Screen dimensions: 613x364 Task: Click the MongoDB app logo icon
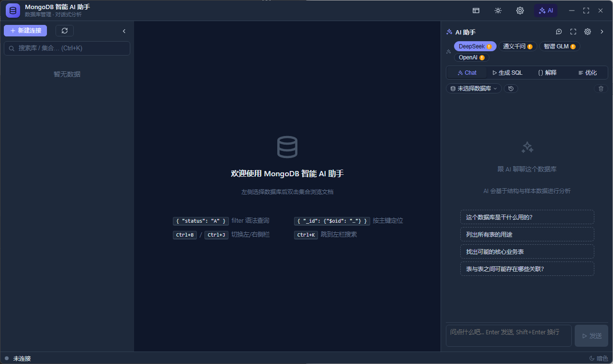point(13,11)
